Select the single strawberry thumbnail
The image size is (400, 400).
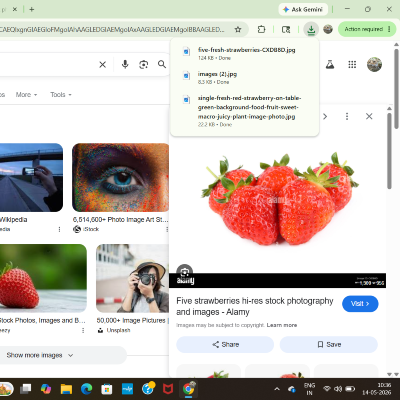point(43,278)
